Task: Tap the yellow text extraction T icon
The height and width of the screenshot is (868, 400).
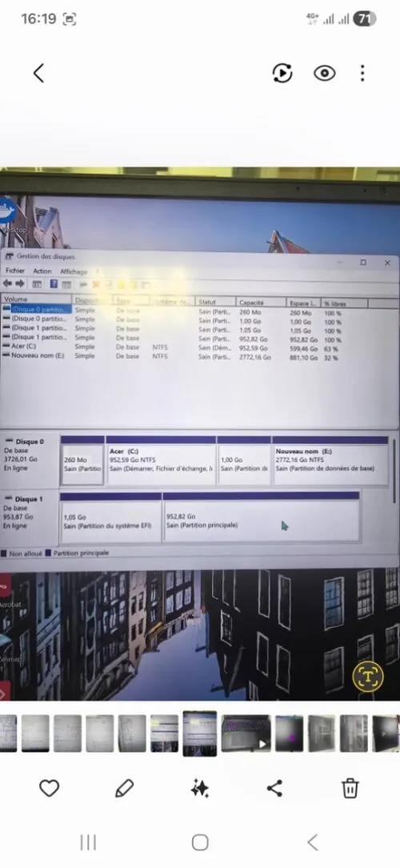Action: tap(368, 675)
